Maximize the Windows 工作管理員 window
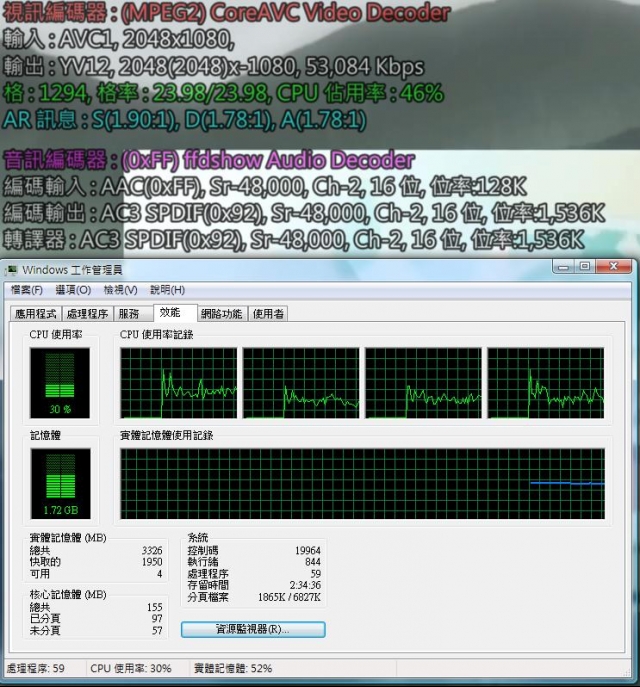The width and height of the screenshot is (640, 687). 585,266
